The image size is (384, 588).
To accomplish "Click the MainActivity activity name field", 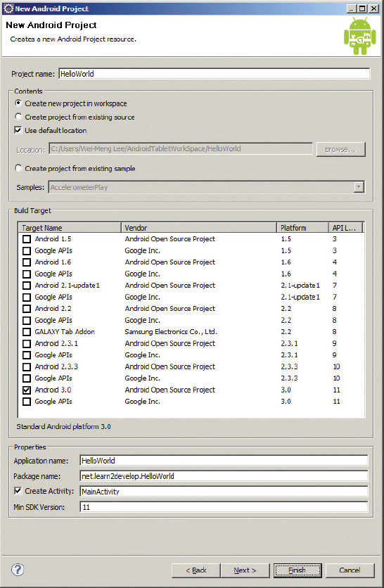I will click(x=224, y=491).
